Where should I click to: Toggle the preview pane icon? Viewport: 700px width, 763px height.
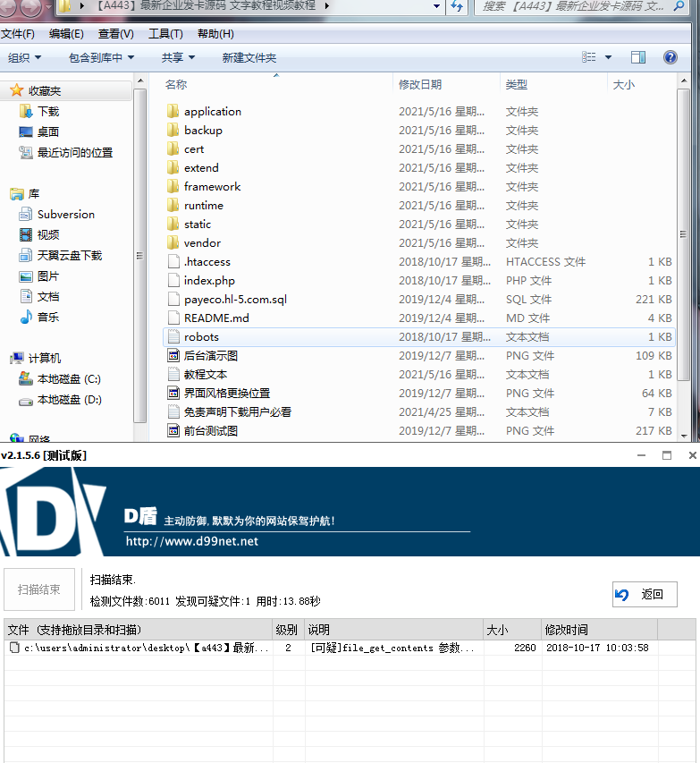click(x=638, y=57)
